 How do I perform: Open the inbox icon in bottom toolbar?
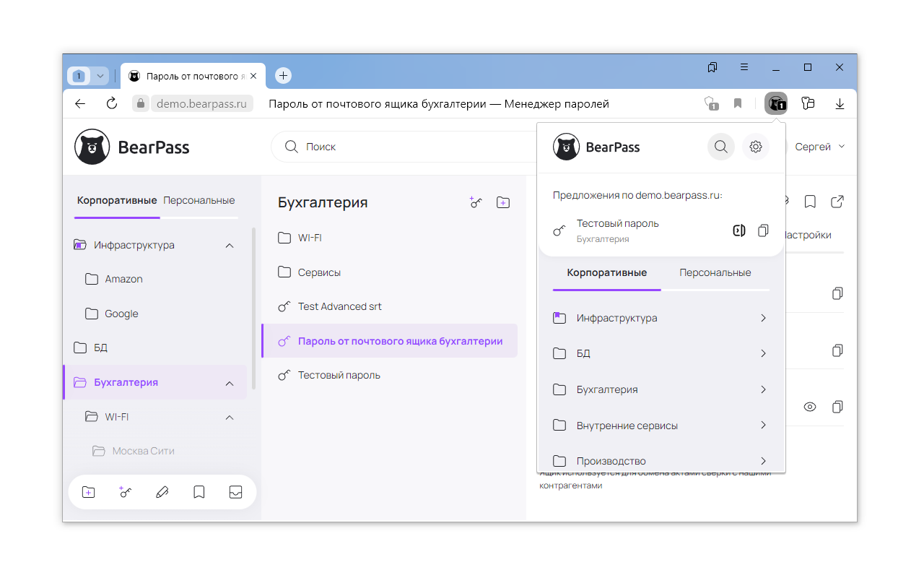[x=235, y=492]
